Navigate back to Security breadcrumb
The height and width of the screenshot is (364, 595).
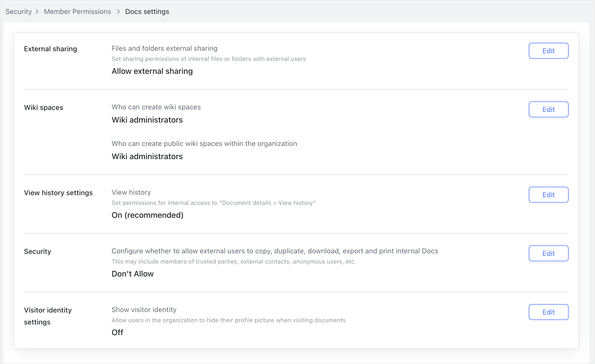point(18,11)
